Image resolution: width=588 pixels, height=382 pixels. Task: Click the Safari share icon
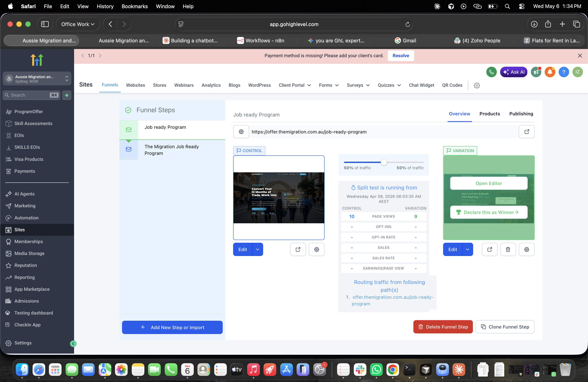click(x=548, y=24)
